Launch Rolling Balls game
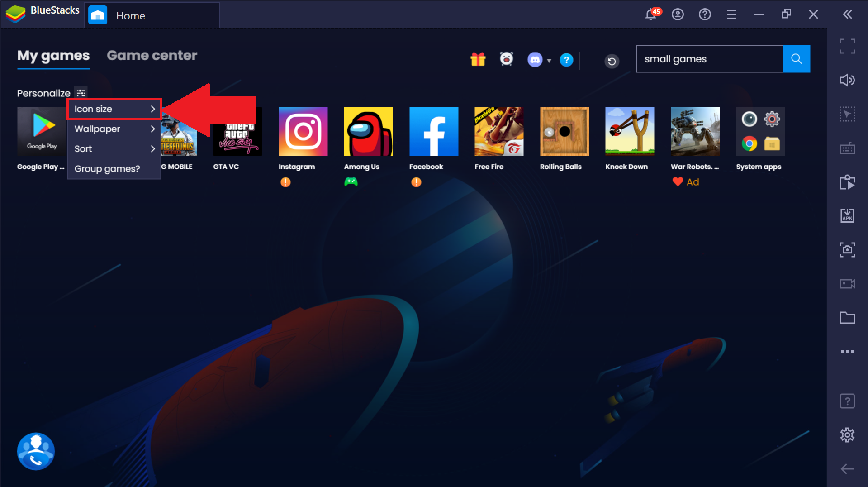The width and height of the screenshot is (868, 487). pos(564,132)
